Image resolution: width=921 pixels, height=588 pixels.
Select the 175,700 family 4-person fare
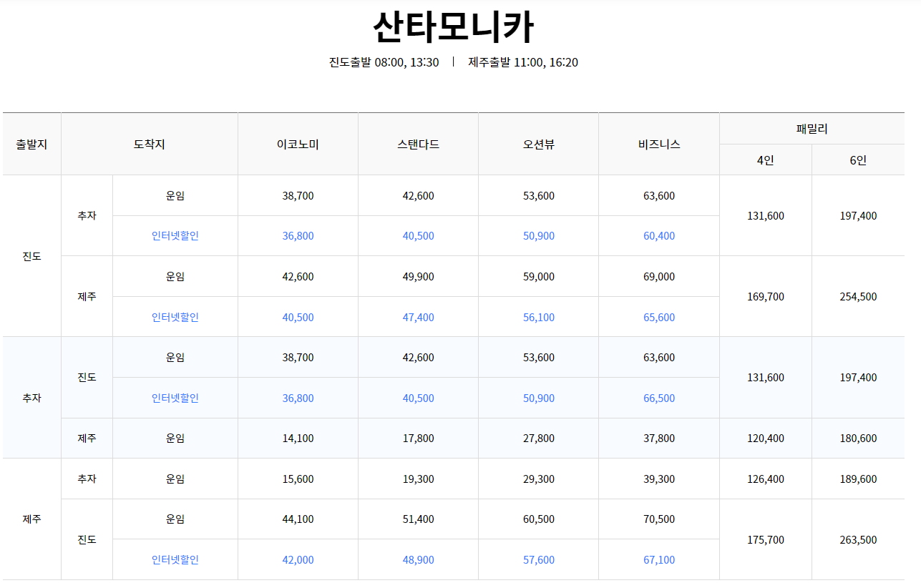(x=766, y=540)
